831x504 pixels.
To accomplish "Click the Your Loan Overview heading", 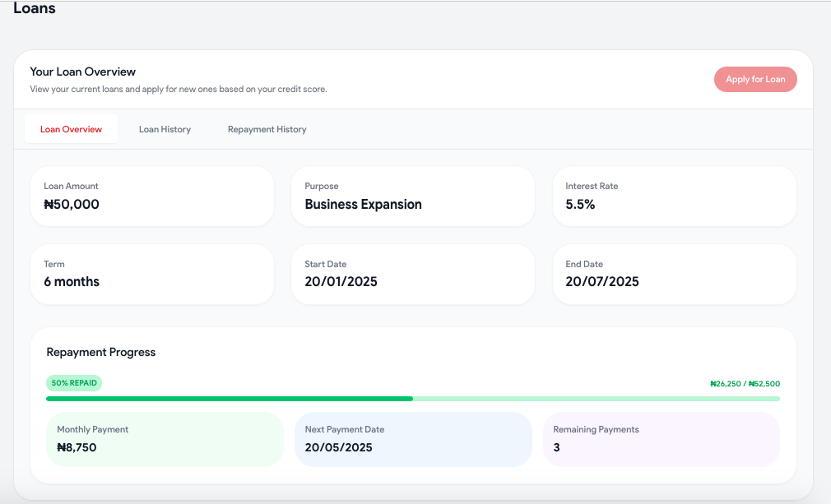I will point(82,72).
